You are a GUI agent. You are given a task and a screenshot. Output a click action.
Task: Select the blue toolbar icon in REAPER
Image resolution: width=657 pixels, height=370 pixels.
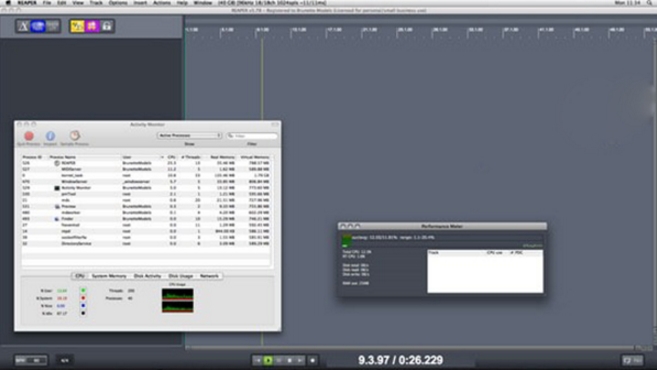(x=38, y=26)
